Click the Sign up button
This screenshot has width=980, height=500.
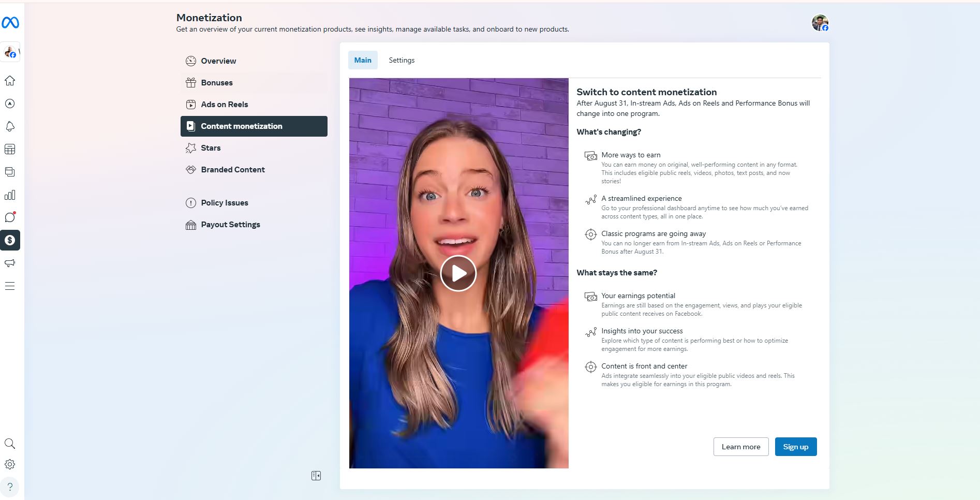pyautogui.click(x=796, y=447)
